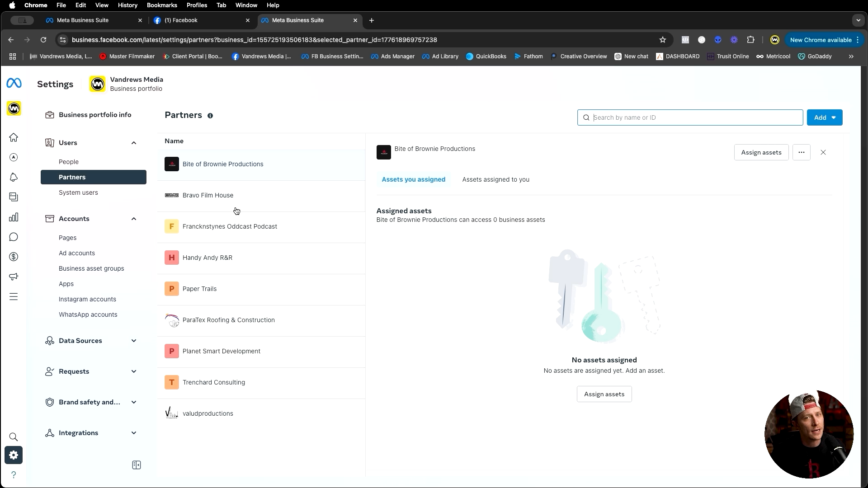The height and width of the screenshot is (488, 868).
Task: Open the All tools hamburger icon
Action: [14, 296]
